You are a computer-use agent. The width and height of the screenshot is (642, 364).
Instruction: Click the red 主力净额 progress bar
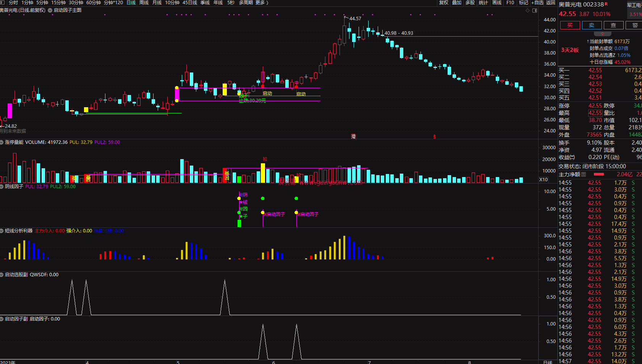[x=599, y=174]
